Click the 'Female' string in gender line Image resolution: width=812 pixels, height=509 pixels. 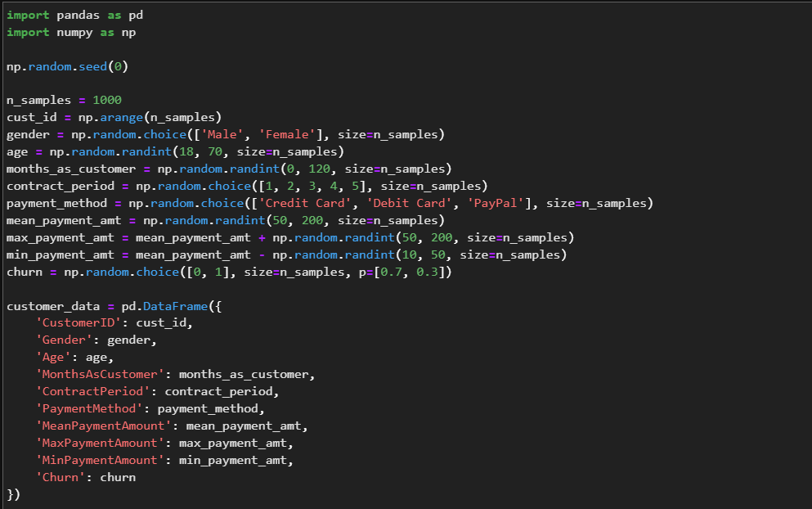pyautogui.click(x=287, y=135)
